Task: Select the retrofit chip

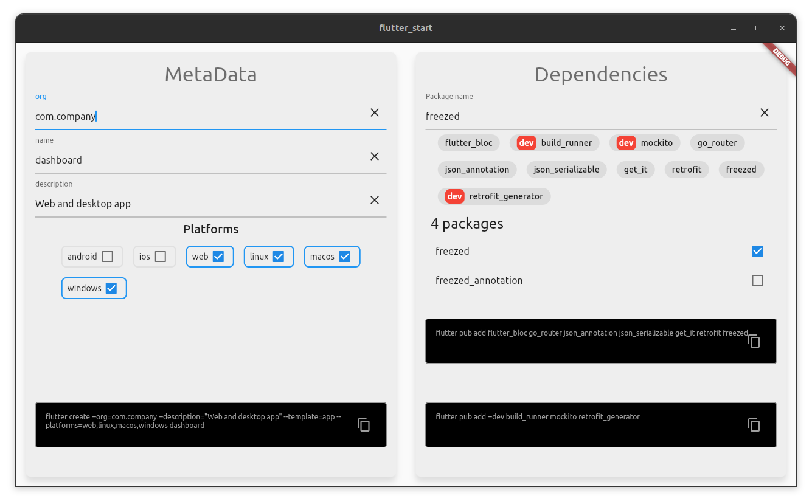Action: [687, 170]
